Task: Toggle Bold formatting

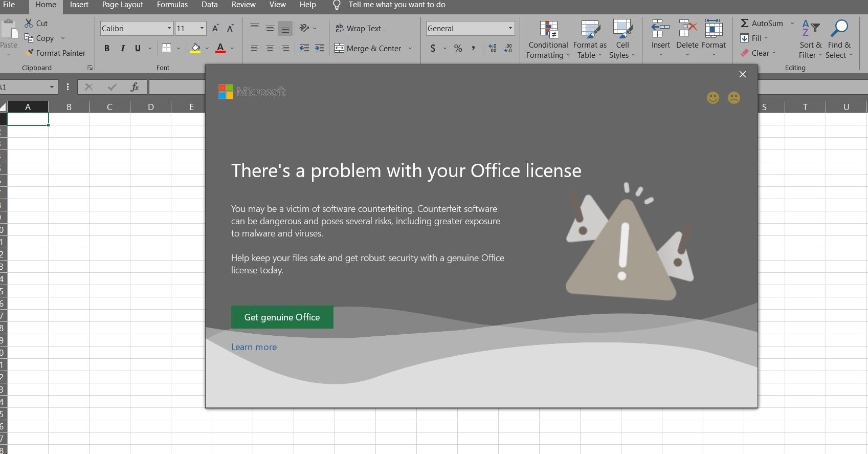Action: point(107,48)
